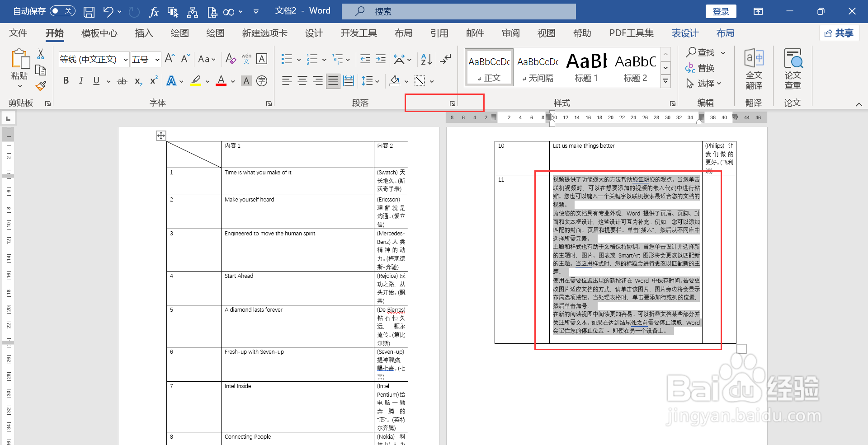Expand the styles gallery more arrow
This screenshot has width=868, height=445.
click(x=665, y=81)
